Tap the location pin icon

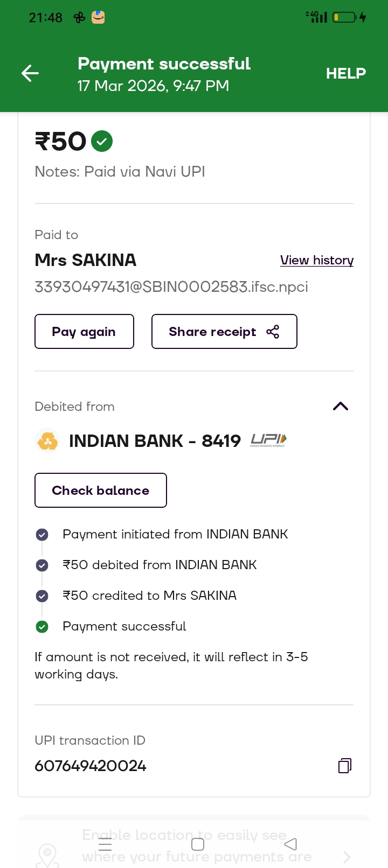click(x=47, y=854)
